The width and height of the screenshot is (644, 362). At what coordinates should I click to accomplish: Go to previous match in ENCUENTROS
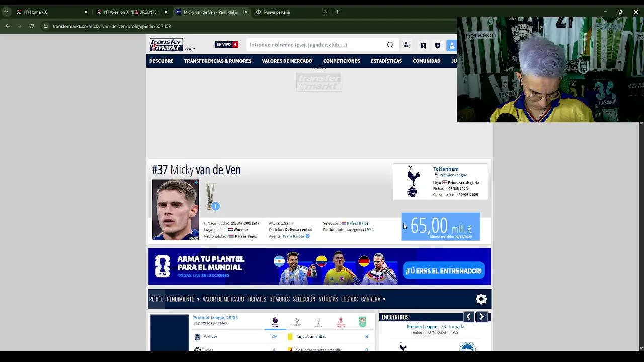tap(469, 317)
